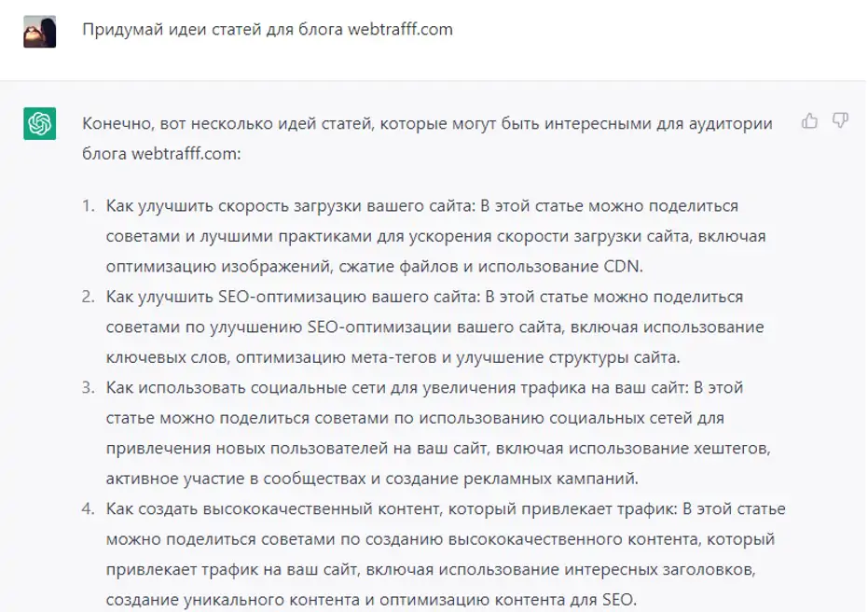
Task: Click list number 2 marker
Action: (88, 297)
